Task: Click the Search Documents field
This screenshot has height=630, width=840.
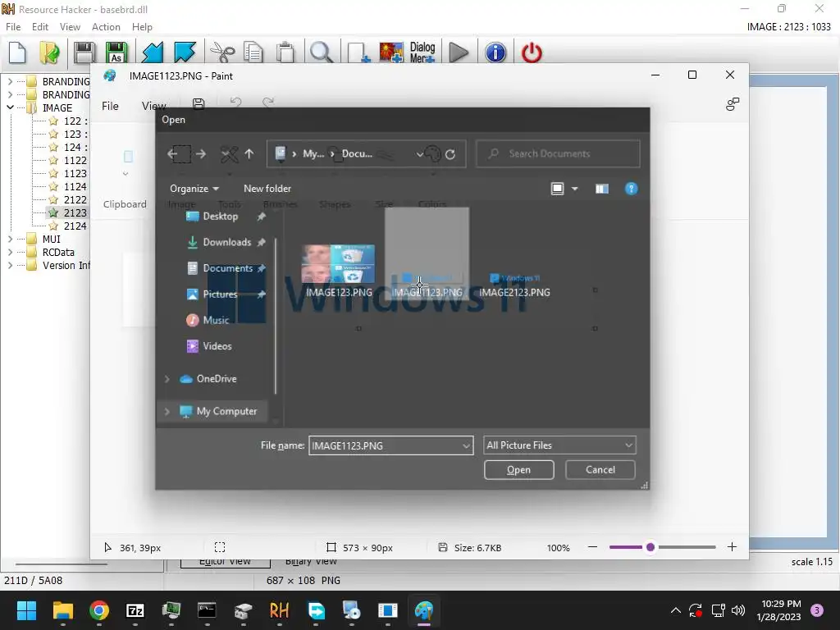Action: pyautogui.click(x=558, y=153)
